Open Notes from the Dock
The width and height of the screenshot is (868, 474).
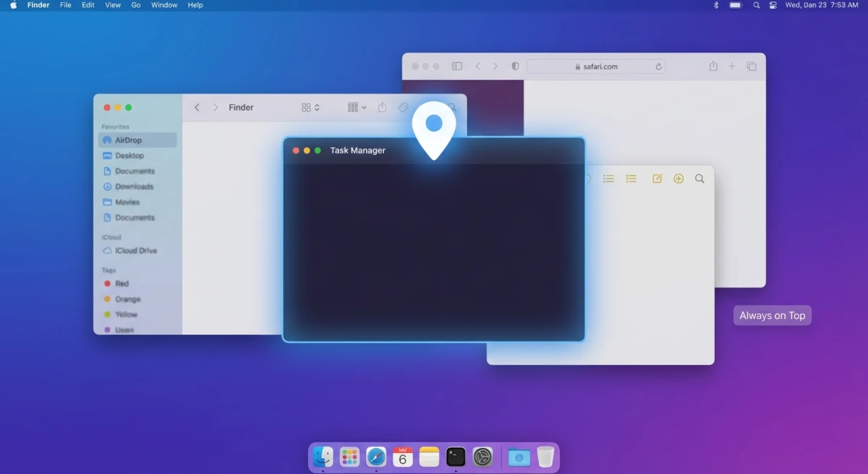[430, 457]
